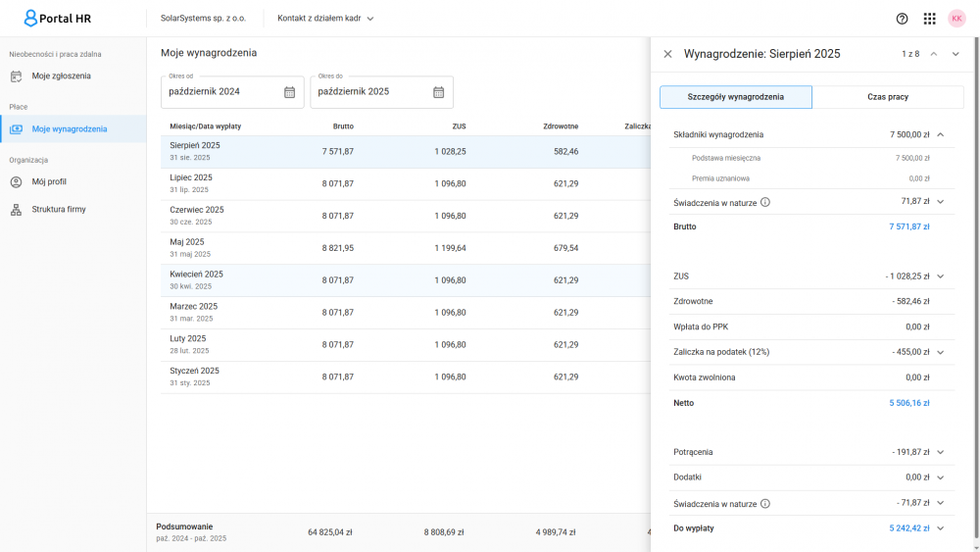Viewport: 980px width, 552px height.
Task: Navigate to Struktura firmy
Action: pyautogui.click(x=58, y=209)
